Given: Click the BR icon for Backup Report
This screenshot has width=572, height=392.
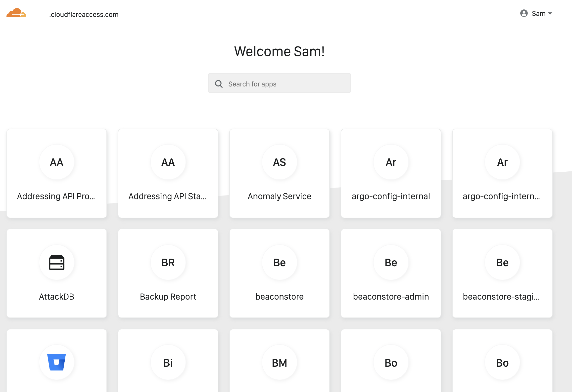Looking at the screenshot, I should [x=168, y=262].
